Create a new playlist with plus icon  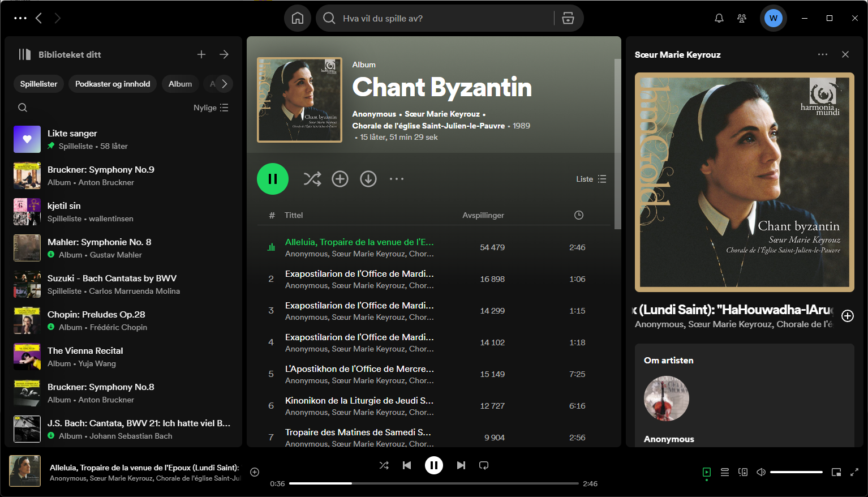(x=201, y=54)
